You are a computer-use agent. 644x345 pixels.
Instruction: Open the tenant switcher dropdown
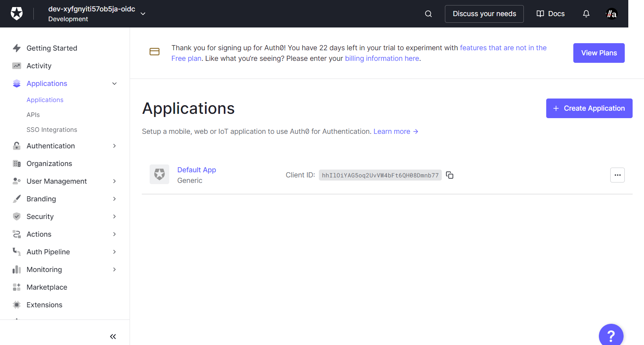143,14
